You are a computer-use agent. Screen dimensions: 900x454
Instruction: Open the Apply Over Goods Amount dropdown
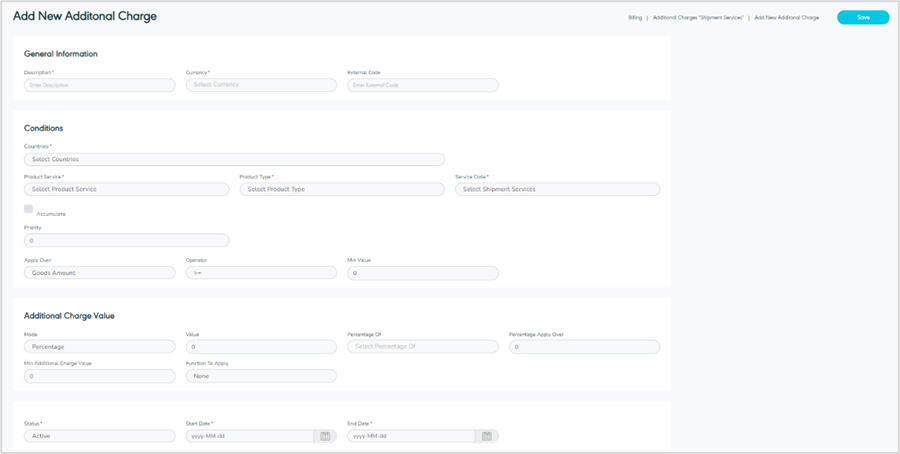pos(99,272)
